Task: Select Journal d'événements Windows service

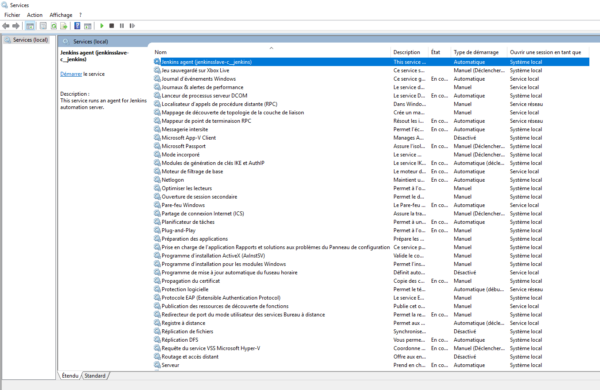Action: (x=371, y=79)
